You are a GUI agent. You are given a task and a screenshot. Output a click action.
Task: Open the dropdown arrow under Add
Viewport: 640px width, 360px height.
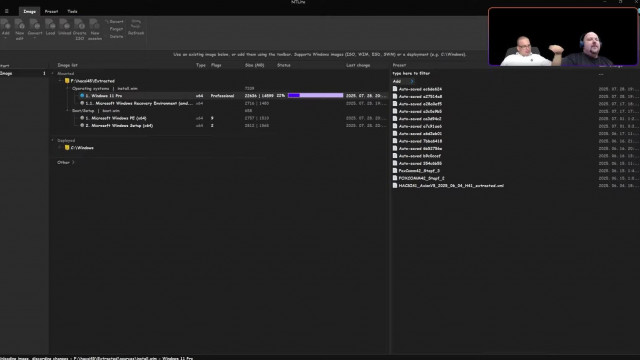[x=6, y=38]
